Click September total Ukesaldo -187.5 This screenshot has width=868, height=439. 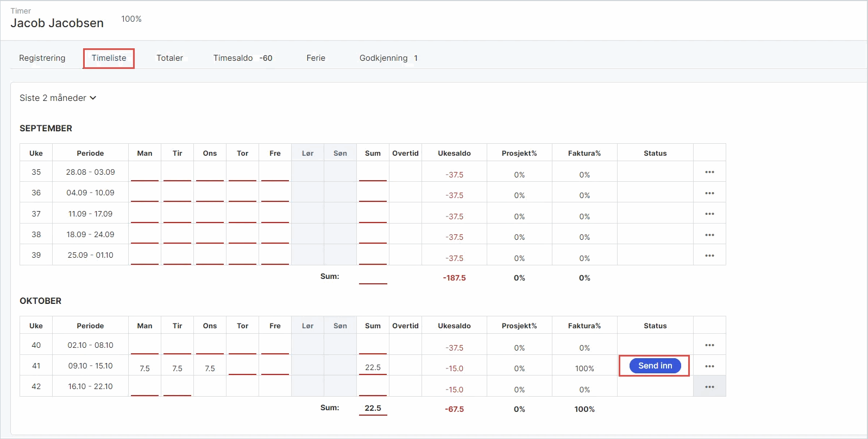click(x=454, y=278)
